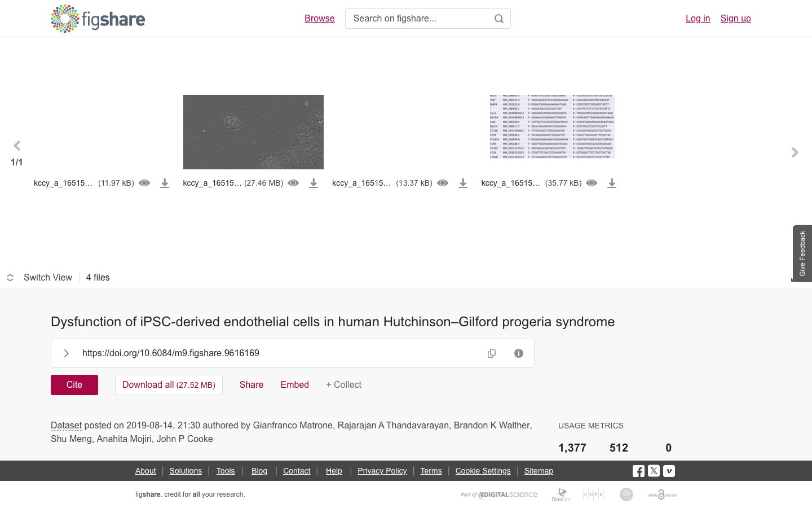The image size is (812, 508).
Task: Open figshare Facebook page icon
Action: (638, 471)
